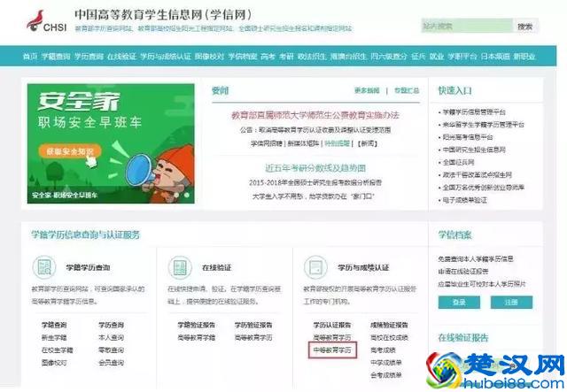This screenshot has width=567, height=392.
Task: Click the 本人查询 link
Action: click(x=111, y=337)
